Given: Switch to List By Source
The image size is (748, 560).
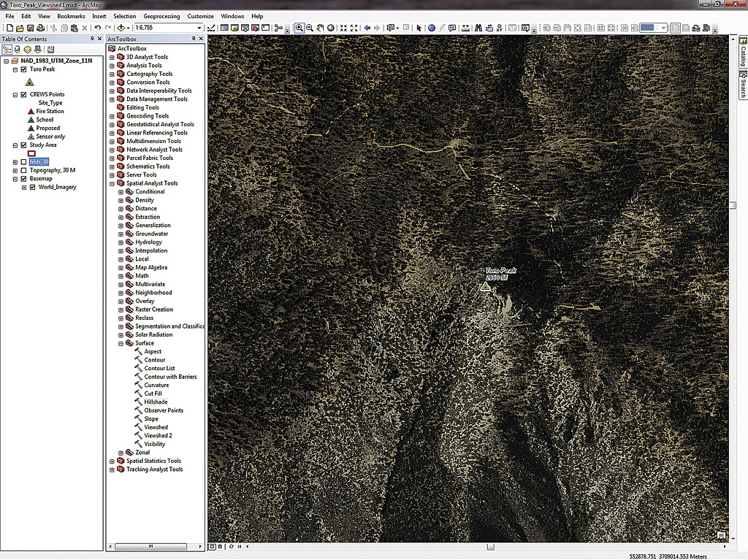Looking at the screenshot, I should point(18,49).
